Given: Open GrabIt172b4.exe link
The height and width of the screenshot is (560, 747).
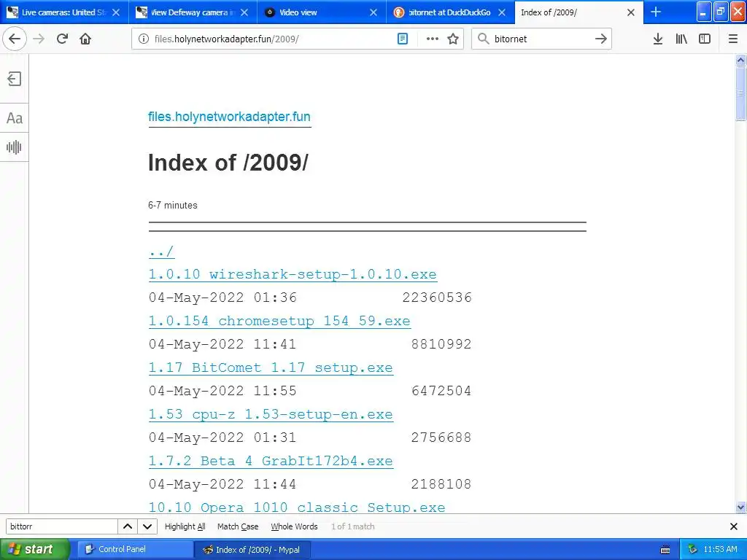Looking at the screenshot, I should [271, 461].
